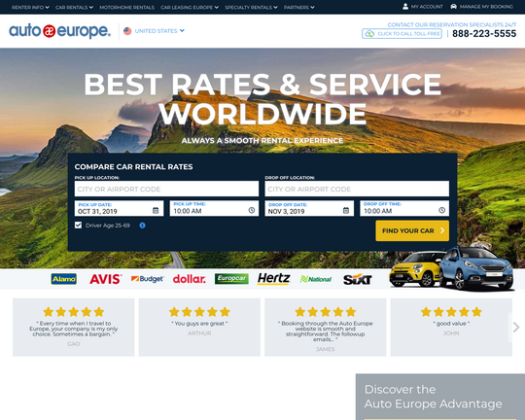Click the Contact Our Reservation Specialists text
Viewport: 525px width, 420px height.
pyautogui.click(x=452, y=24)
